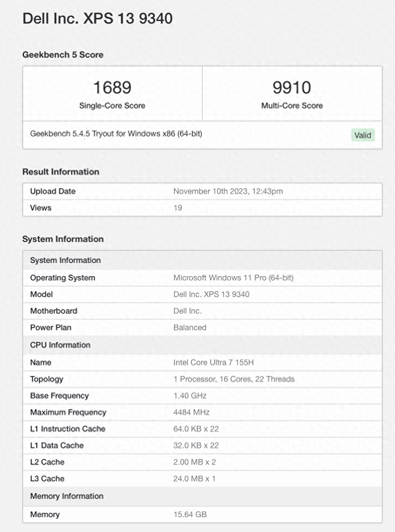
Task: Click the 'Maximum Frequency' row label
Action: pyautogui.click(x=68, y=412)
